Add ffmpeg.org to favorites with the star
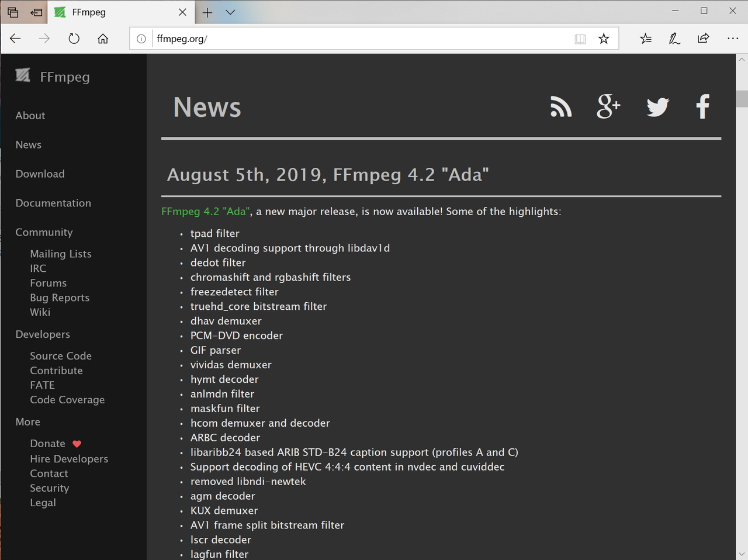The height and width of the screenshot is (560, 748). click(x=604, y=39)
